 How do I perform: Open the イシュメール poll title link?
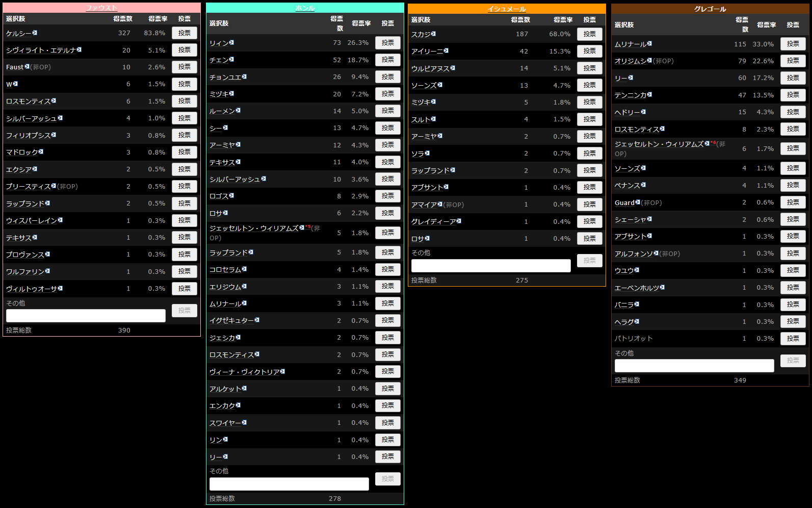[507, 9]
